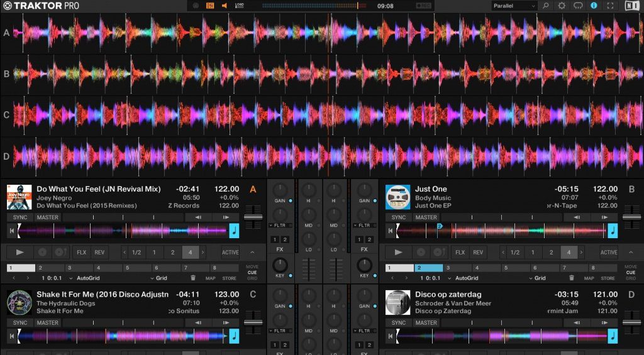The height and width of the screenshot is (355, 644).
Task: Click deck B cue disc icon
Action: point(421,252)
